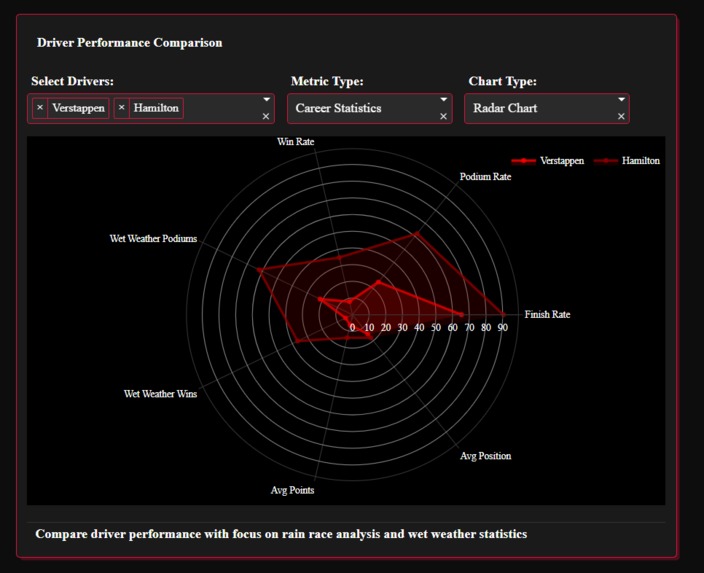Clear all selected drivers
704x573 pixels.
tap(266, 116)
